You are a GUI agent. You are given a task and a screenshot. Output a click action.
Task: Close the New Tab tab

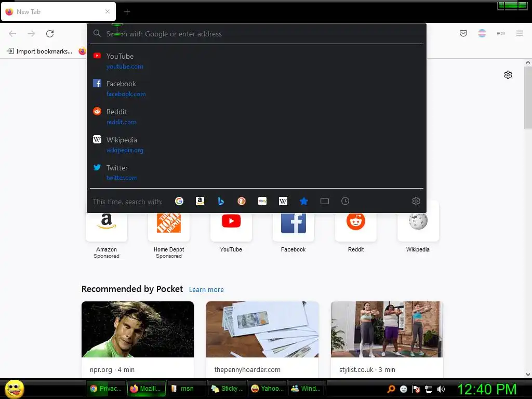[x=108, y=11]
